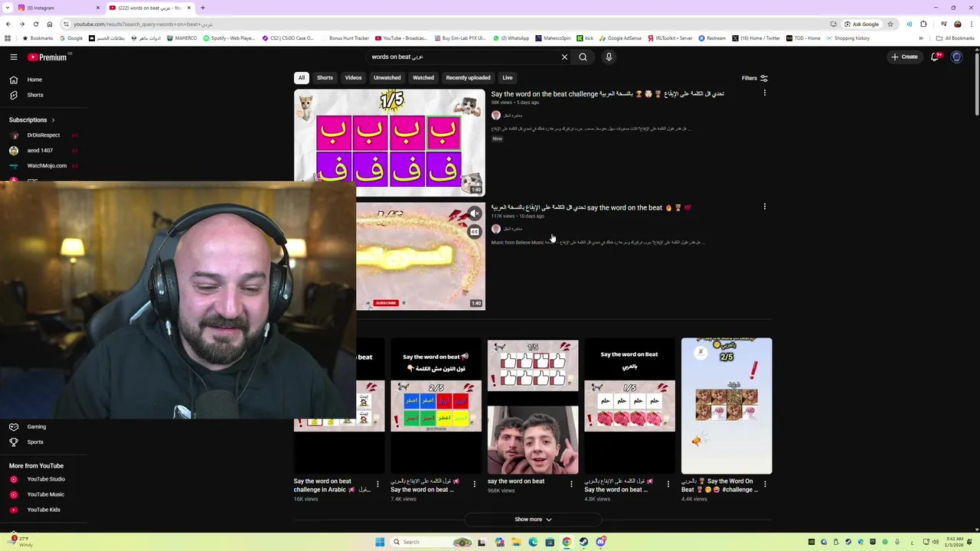Select the Videos filter chip
This screenshot has width=980, height=551.
point(353,78)
